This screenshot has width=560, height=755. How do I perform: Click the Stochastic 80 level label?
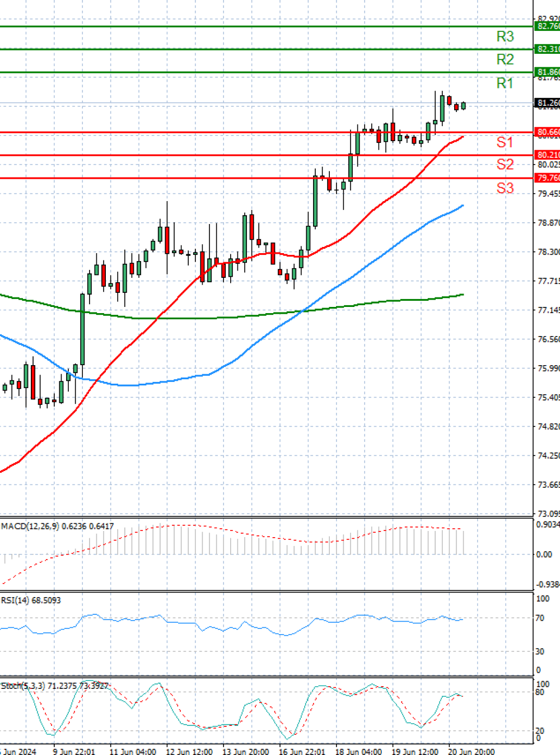point(540,693)
